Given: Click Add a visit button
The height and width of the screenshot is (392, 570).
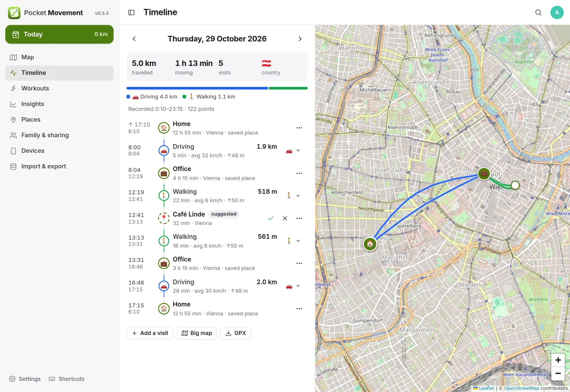Looking at the screenshot, I should [x=150, y=333].
